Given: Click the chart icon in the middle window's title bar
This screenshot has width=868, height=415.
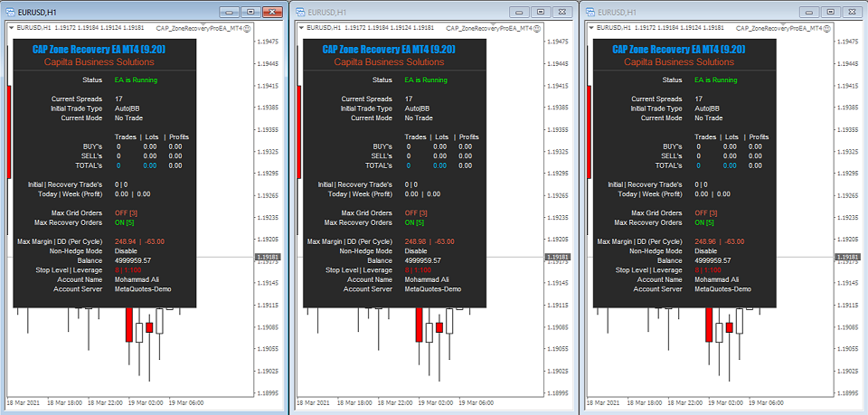Looking at the screenshot, I should pos(300,13).
